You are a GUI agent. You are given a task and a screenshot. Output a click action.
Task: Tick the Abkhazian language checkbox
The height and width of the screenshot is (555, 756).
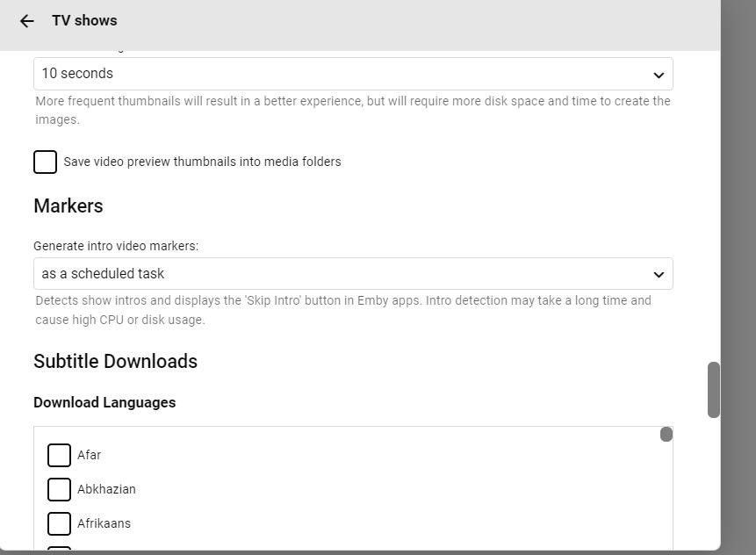[x=59, y=489]
